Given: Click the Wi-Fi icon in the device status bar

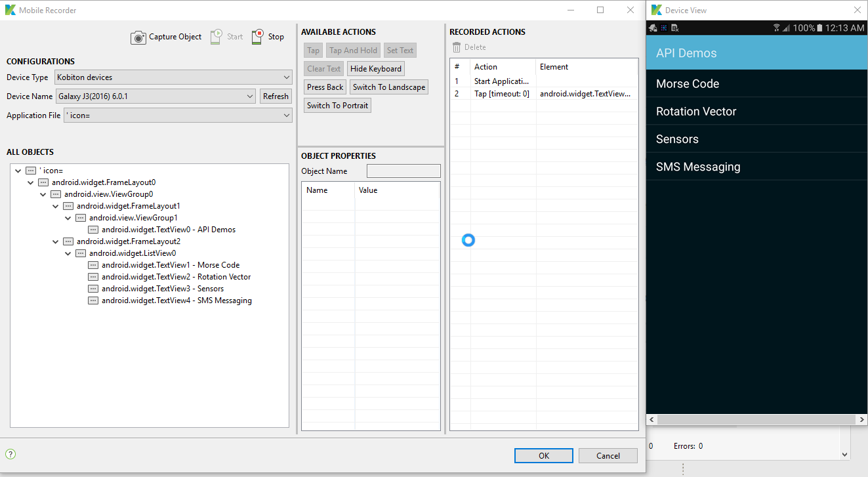Looking at the screenshot, I should click(777, 27).
